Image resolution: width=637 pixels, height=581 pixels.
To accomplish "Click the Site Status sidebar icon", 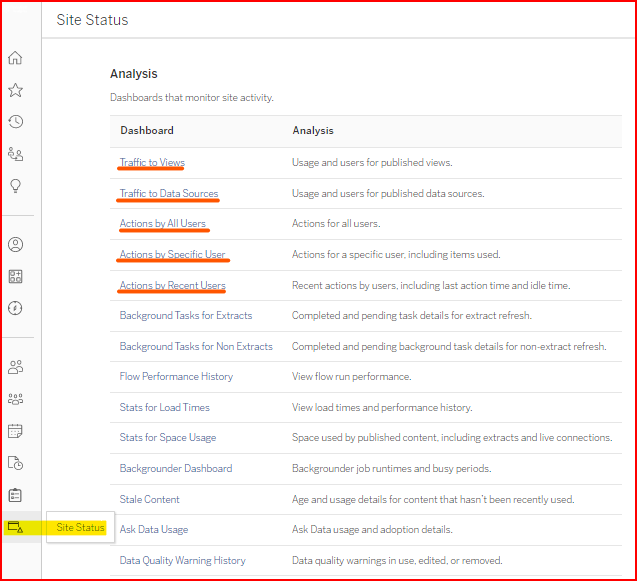I will 15,527.
